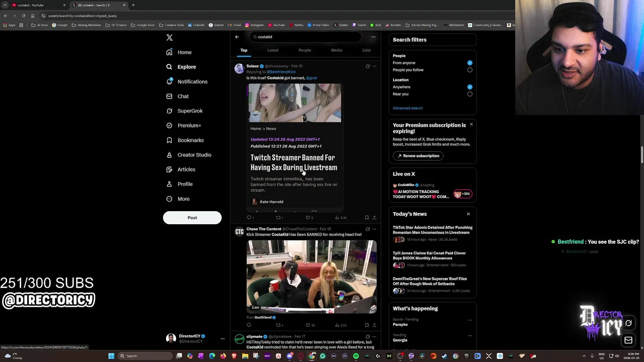The height and width of the screenshot is (362, 644).
Task: Repost the Chase The Content post
Action: [x=278, y=325]
